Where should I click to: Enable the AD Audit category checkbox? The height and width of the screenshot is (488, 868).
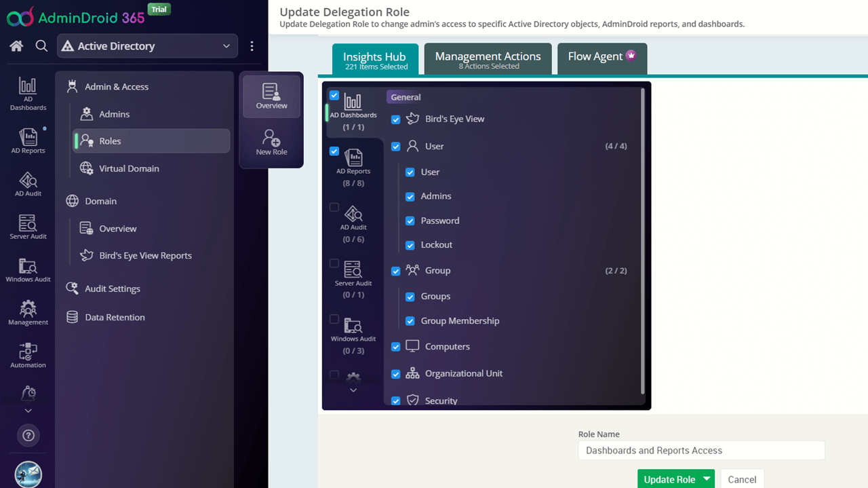coord(334,208)
